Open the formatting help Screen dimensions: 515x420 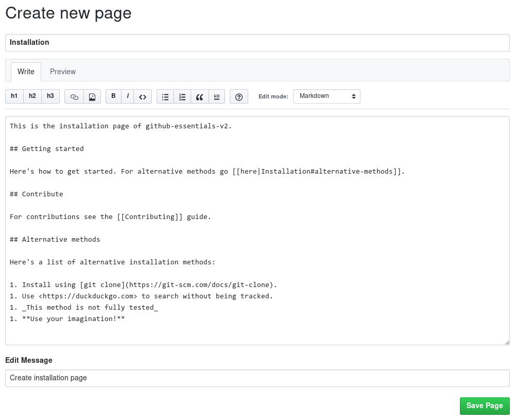(239, 97)
